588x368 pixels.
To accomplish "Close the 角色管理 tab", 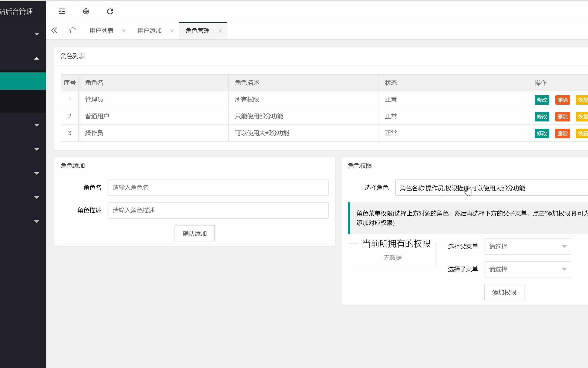I will tap(220, 31).
